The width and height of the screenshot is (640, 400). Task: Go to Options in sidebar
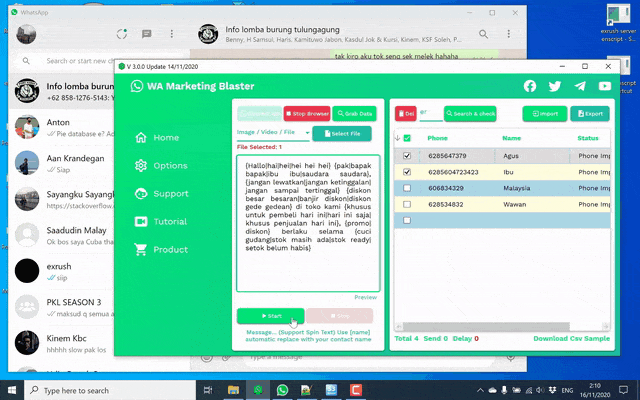coord(169,165)
